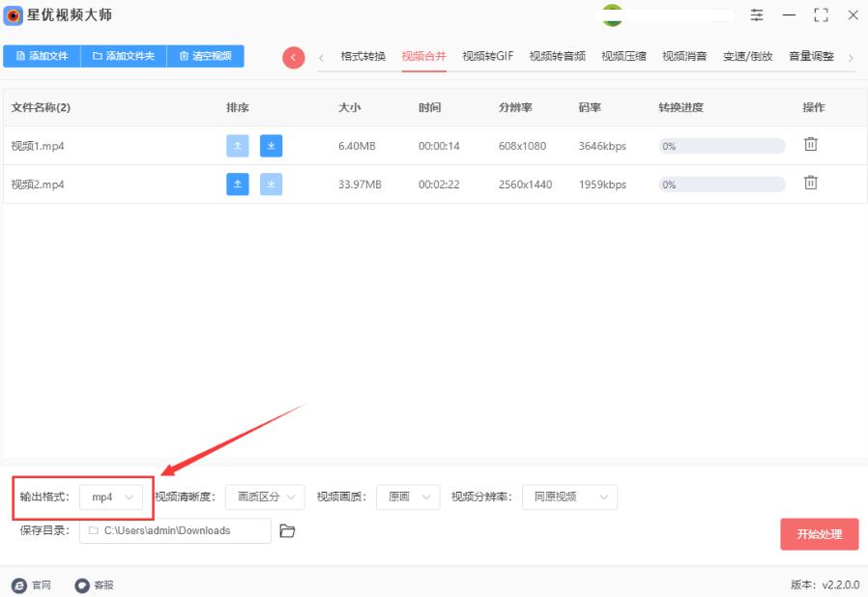
Task: Delete 视频2.mp4 with its trash icon
Action: coord(810,184)
